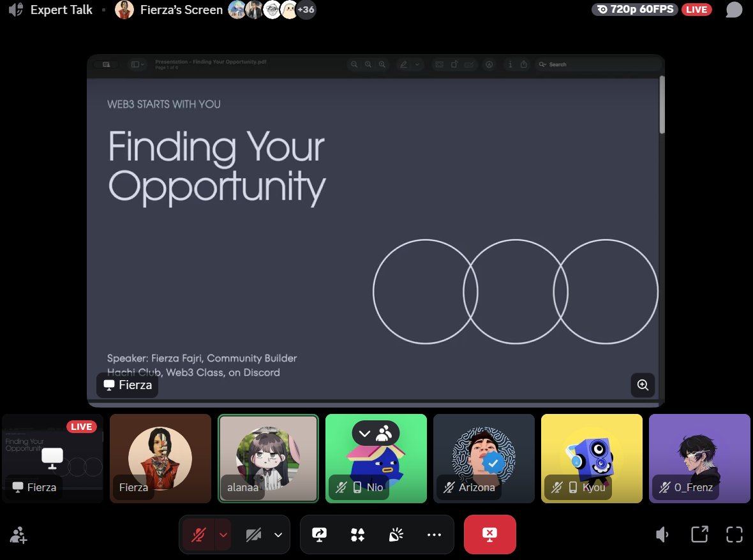
Task: Click the shared PDF's vertical scrollbar
Action: tap(662, 105)
